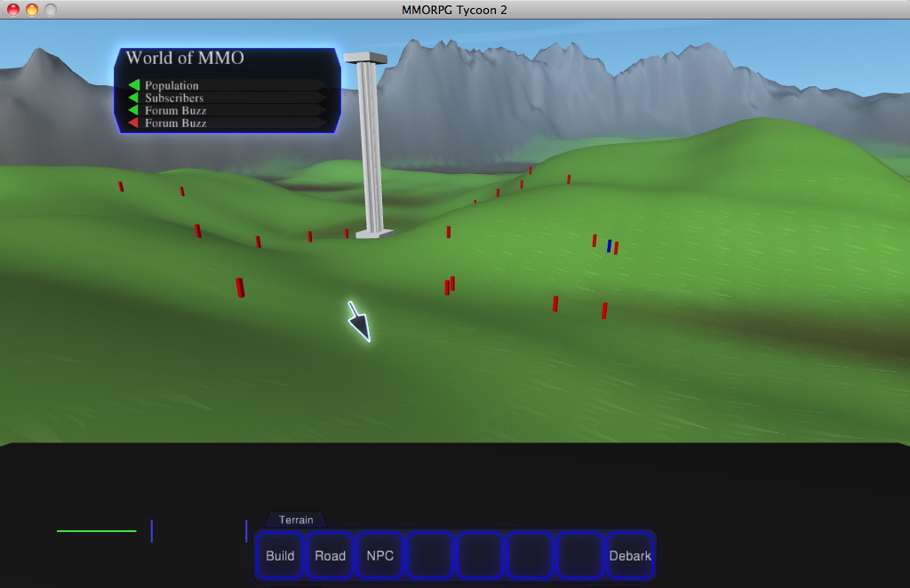
Task: Switch to the Terrain tab
Action: tap(296, 520)
